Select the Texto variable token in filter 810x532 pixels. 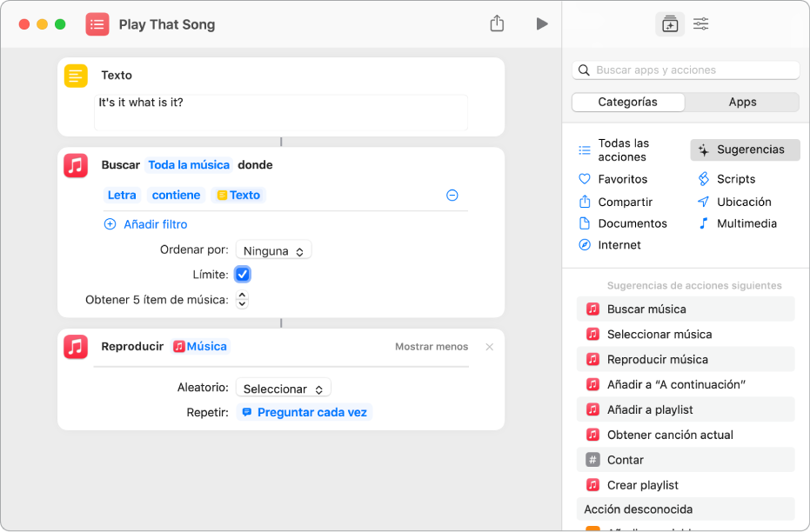tap(238, 195)
